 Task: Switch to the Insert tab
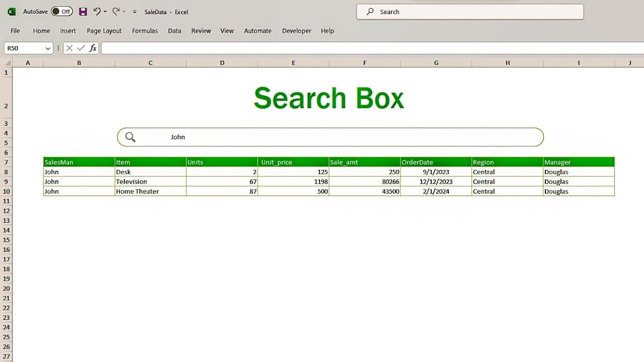pos(68,31)
